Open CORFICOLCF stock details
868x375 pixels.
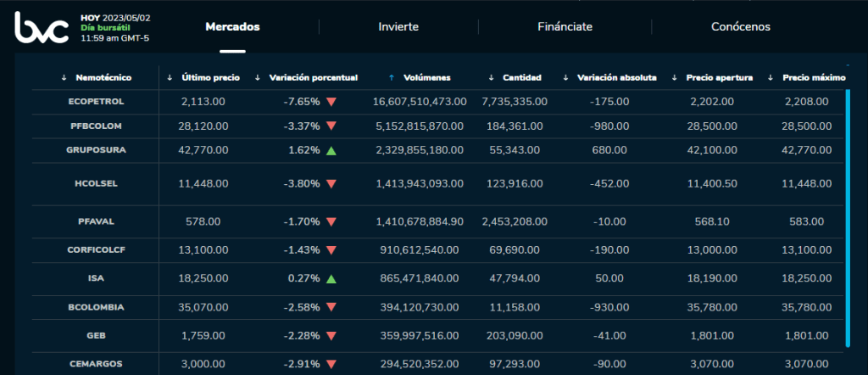(x=96, y=250)
